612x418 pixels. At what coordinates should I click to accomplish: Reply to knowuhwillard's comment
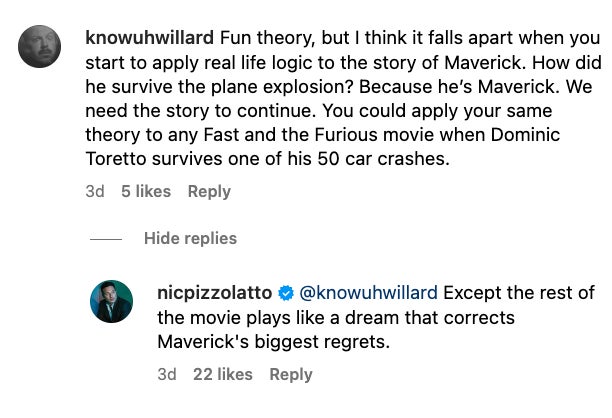pos(209,191)
